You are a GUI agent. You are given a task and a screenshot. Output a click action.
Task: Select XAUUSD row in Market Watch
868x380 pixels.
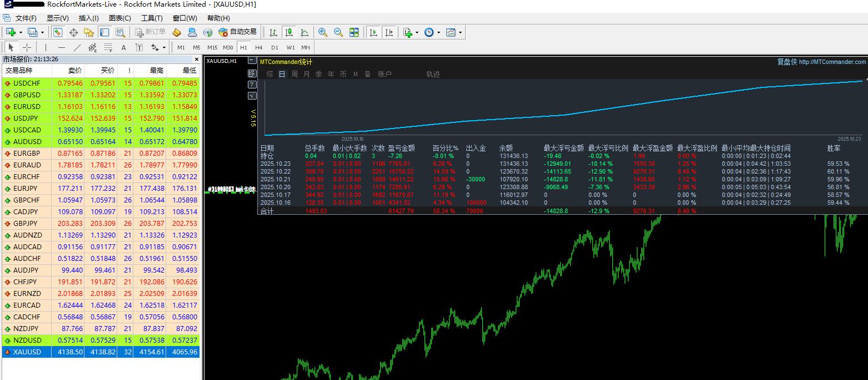tap(101, 352)
